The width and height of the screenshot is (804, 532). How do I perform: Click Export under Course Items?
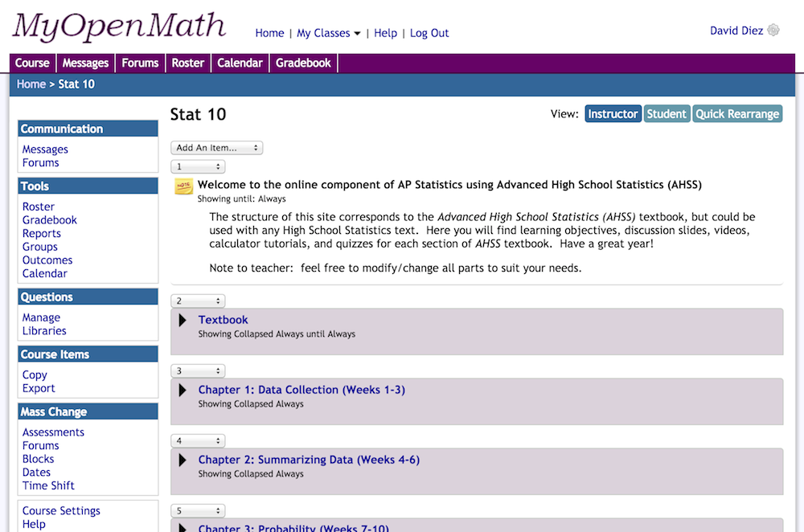(x=39, y=388)
